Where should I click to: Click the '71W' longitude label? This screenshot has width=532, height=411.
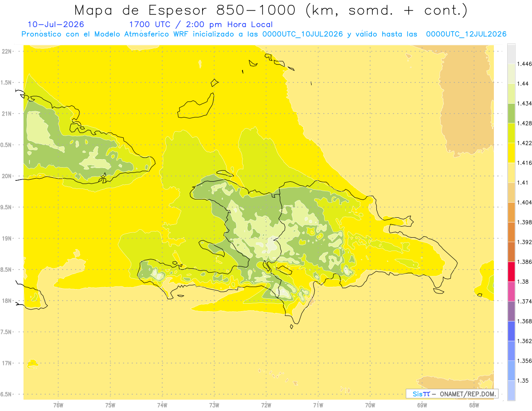[x=318, y=405]
